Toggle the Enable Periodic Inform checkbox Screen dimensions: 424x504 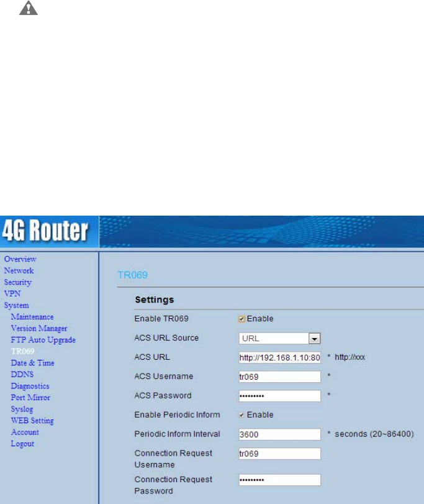[241, 415]
